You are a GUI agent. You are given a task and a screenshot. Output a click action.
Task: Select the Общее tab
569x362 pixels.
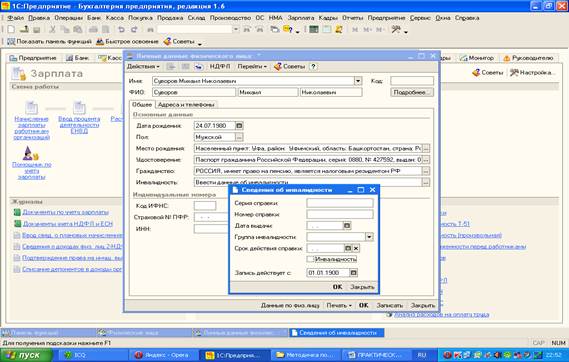142,104
